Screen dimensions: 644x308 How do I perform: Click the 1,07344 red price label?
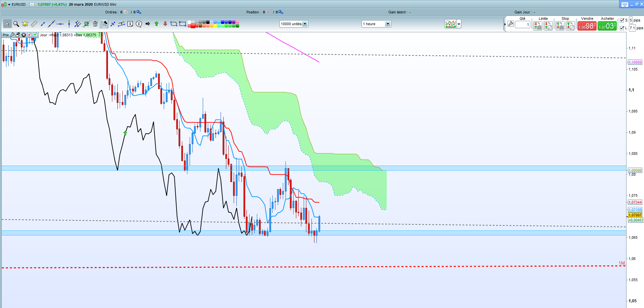coord(635,202)
